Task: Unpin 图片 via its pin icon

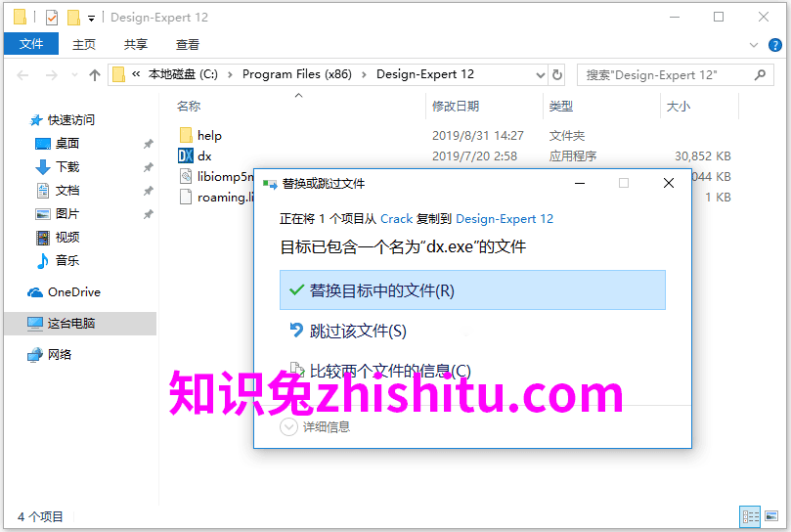Action: [x=148, y=214]
